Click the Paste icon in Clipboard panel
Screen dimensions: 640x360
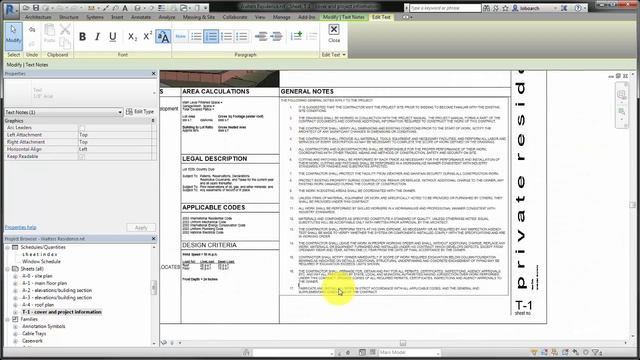click(49, 34)
